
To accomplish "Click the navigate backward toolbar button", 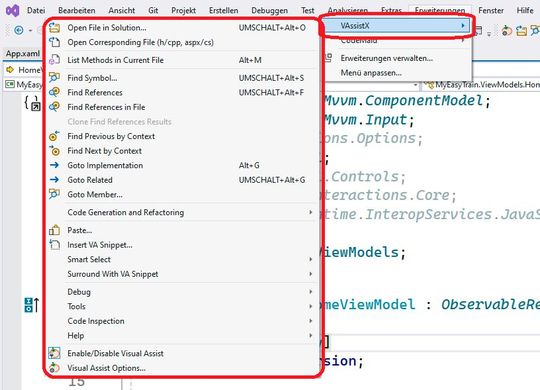I will click(x=19, y=30).
